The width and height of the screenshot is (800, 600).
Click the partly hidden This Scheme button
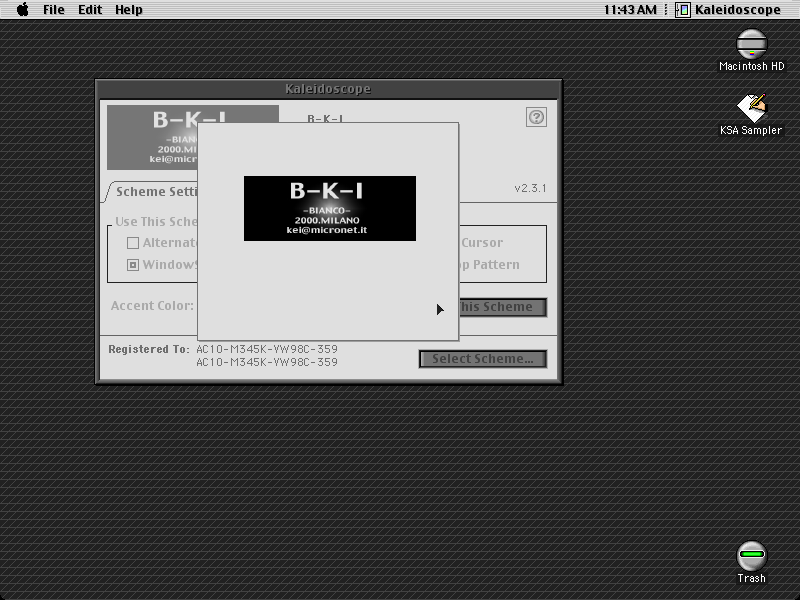tap(503, 307)
